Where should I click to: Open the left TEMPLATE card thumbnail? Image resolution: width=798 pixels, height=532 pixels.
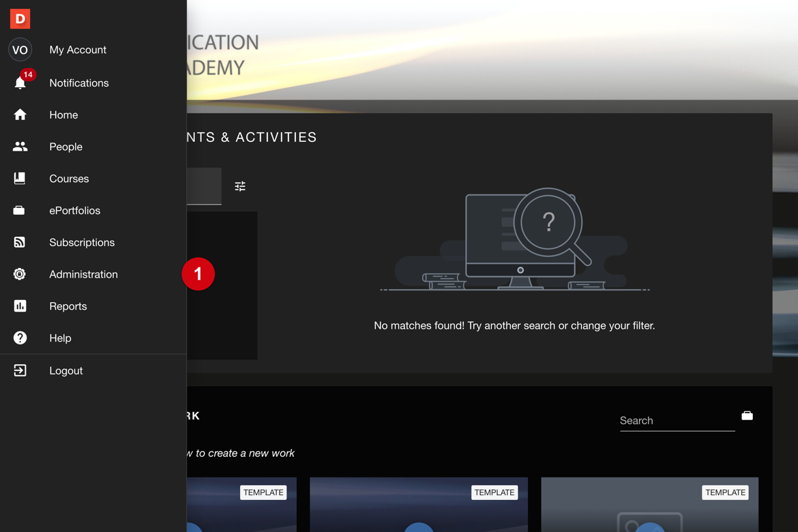pyautogui.click(x=241, y=505)
